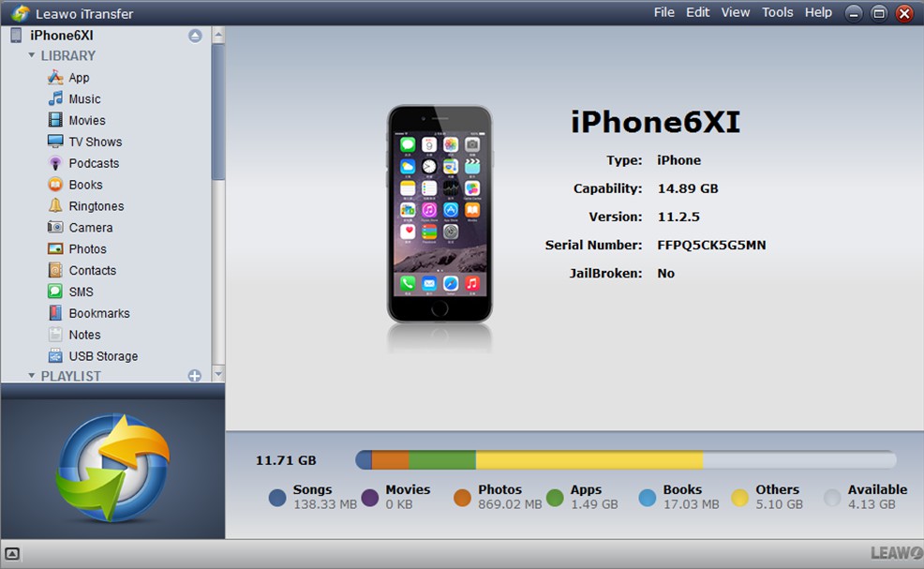Click the Leawo iTransfer title bar logo

(x=20, y=13)
